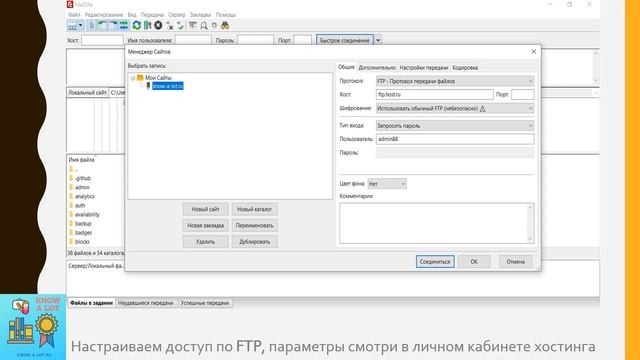Click the reconnect to last server icon

tap(180, 26)
